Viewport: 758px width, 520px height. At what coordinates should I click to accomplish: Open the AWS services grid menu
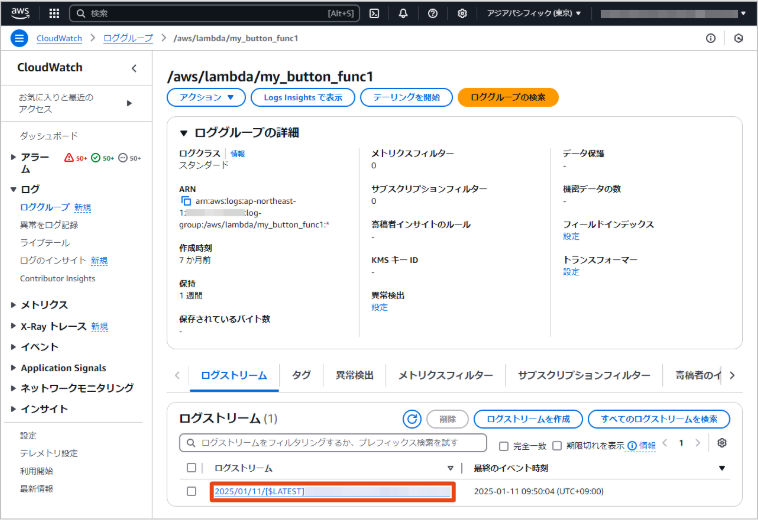[x=54, y=14]
